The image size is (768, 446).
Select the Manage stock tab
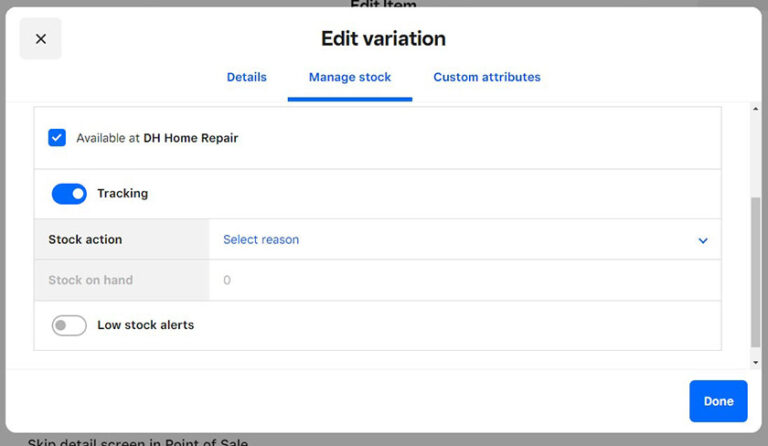point(350,77)
